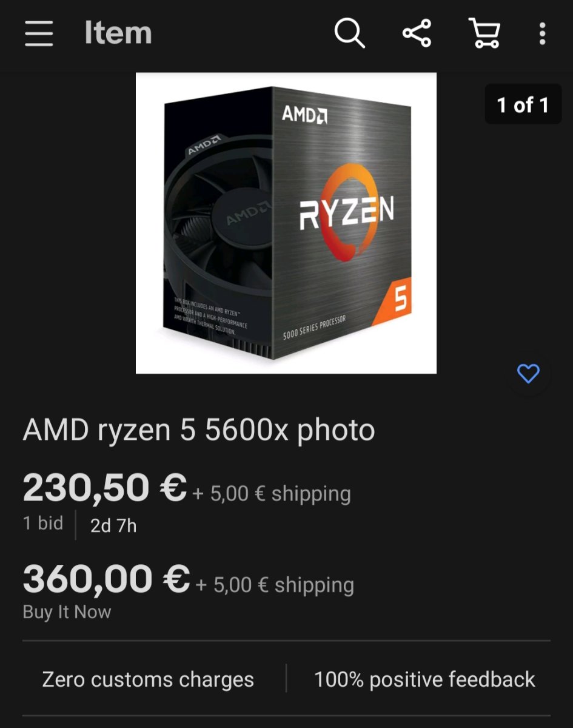
Task: Open 'Zero customs charges' details
Action: point(148,679)
